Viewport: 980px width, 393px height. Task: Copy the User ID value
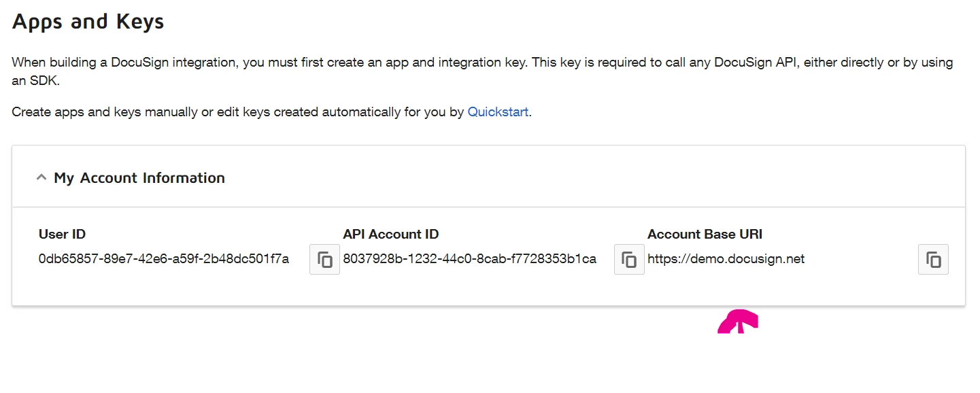[x=324, y=259]
